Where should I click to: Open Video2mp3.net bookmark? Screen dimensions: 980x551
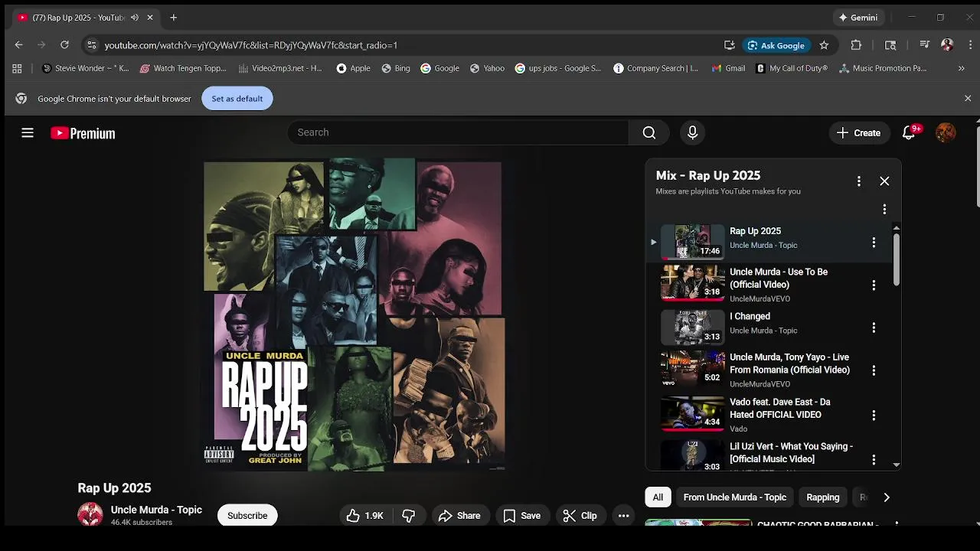[x=280, y=68]
